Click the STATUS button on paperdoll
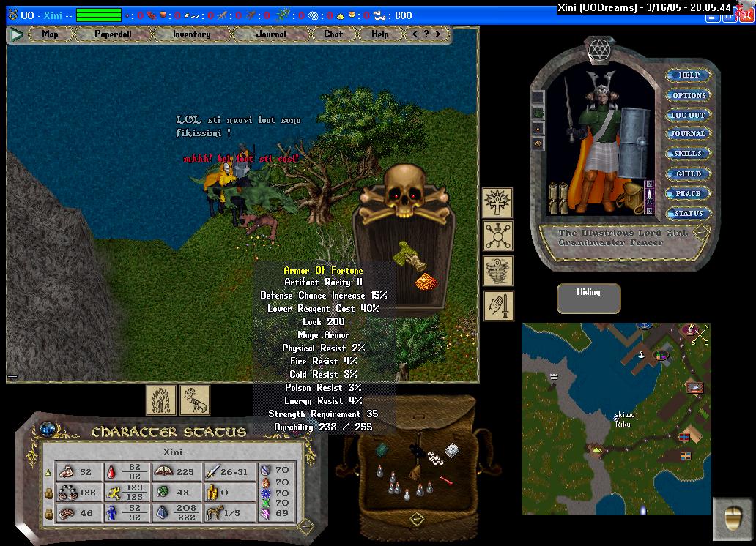 tap(689, 214)
